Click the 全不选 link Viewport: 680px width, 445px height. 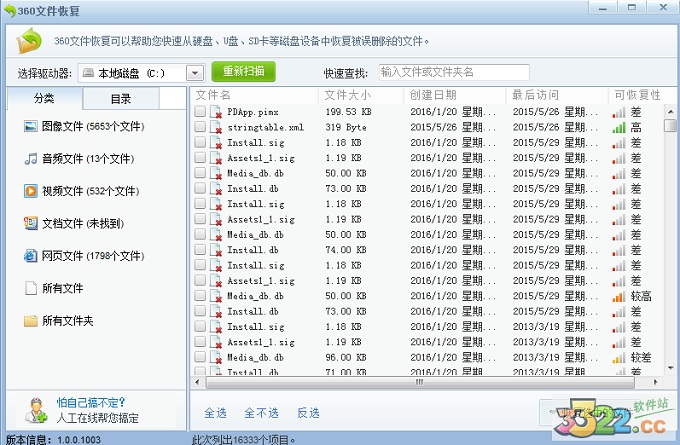261,413
